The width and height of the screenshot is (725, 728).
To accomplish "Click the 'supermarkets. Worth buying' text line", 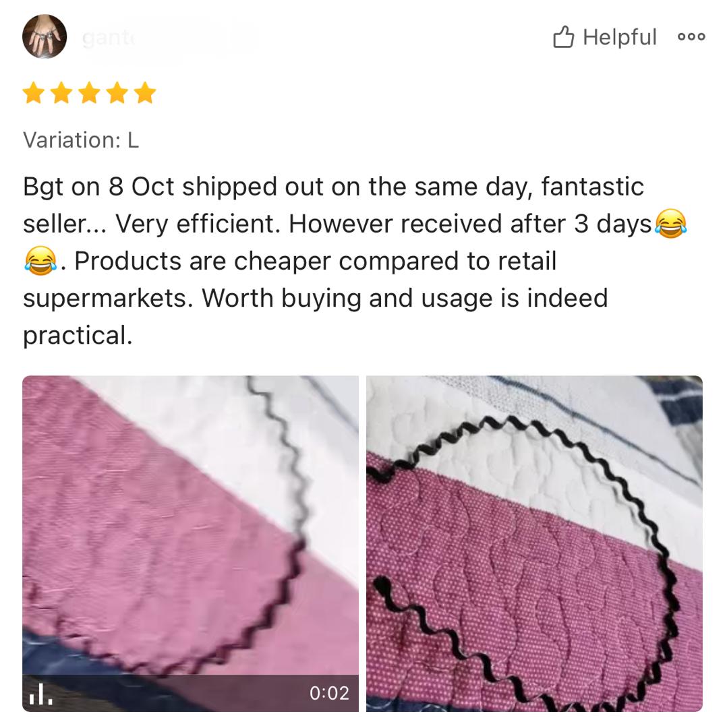I will [x=316, y=298].
